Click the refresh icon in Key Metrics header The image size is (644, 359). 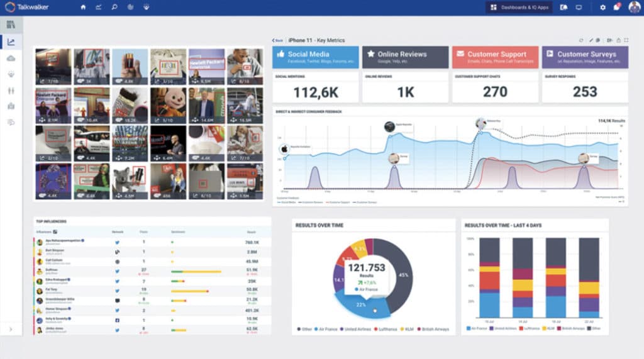pos(580,40)
